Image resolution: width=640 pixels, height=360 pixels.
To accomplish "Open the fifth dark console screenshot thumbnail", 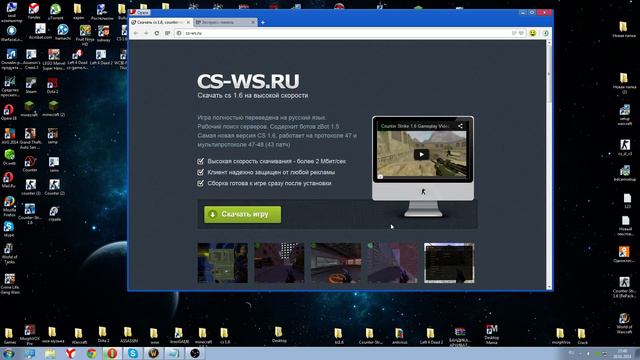I will [449, 263].
